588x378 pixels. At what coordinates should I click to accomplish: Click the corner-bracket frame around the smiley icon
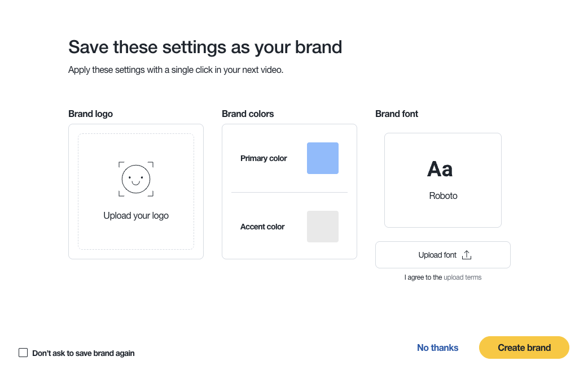135,179
